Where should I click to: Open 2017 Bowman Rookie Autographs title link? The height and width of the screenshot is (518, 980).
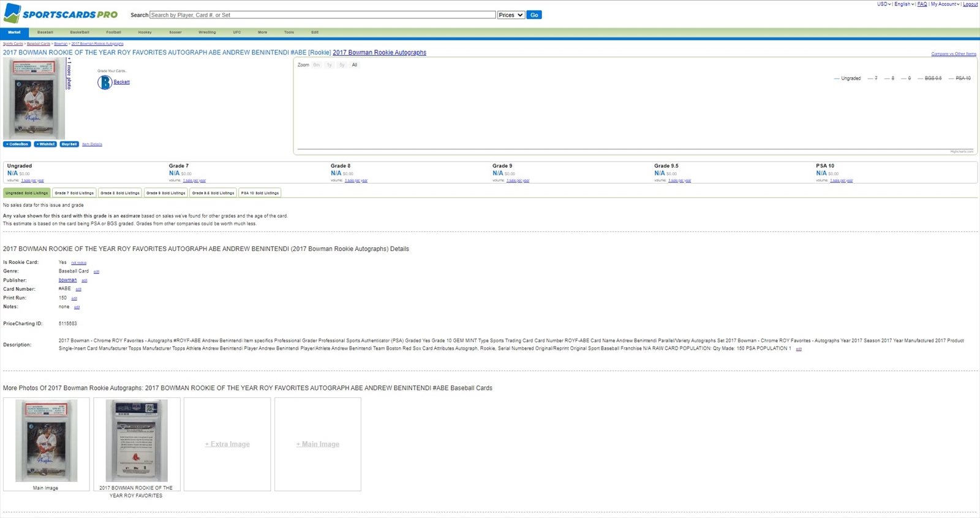379,53
